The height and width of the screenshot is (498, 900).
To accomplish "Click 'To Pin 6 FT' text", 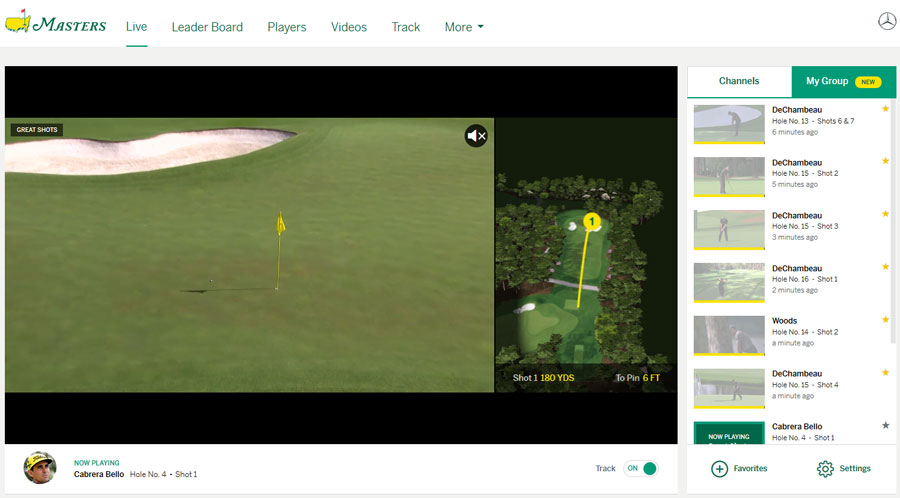I will pyautogui.click(x=638, y=378).
